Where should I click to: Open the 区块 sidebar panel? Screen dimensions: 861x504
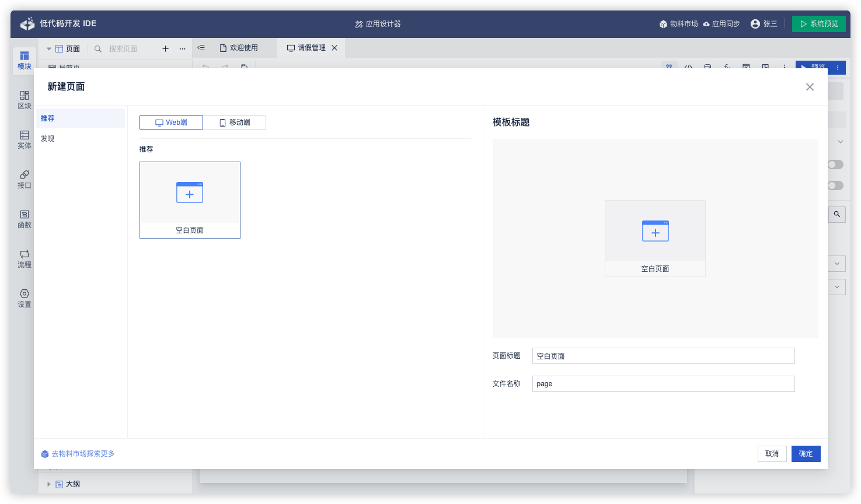24,100
